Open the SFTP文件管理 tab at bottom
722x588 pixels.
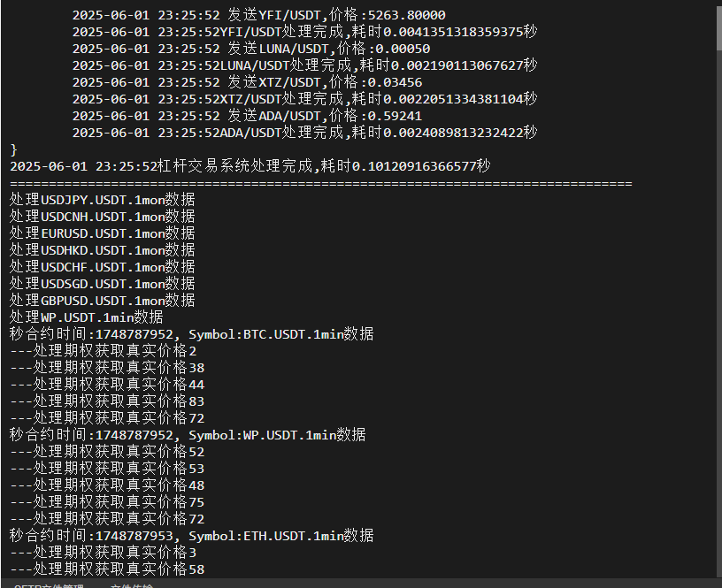[49, 586]
